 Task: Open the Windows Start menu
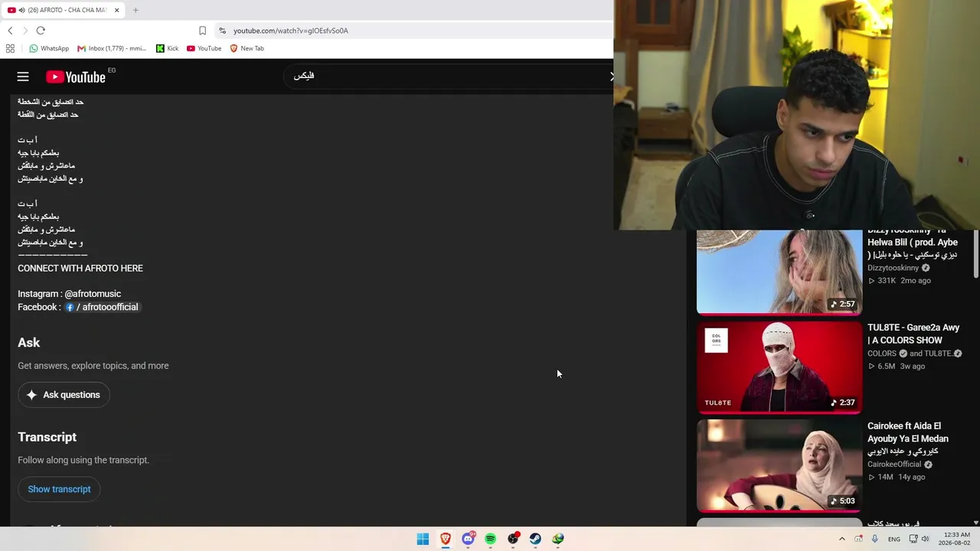[x=423, y=539]
